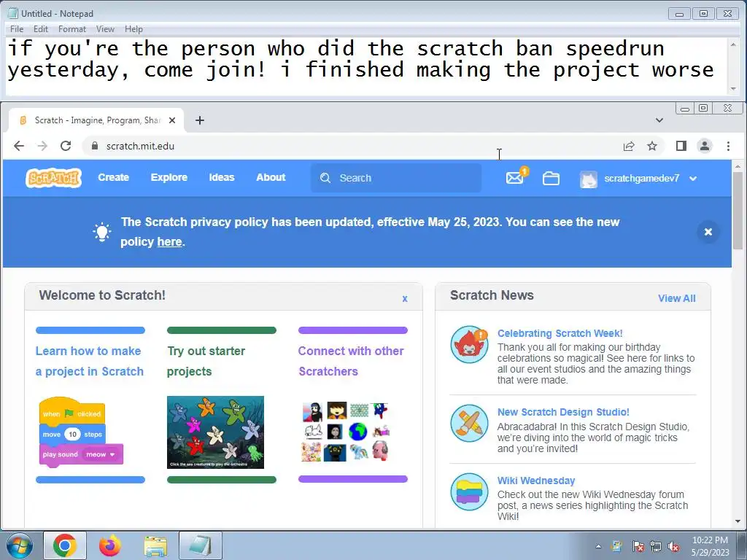Screen dimensions: 747x560
Task: Open the Chrome three-dot menu
Action: pos(728,146)
